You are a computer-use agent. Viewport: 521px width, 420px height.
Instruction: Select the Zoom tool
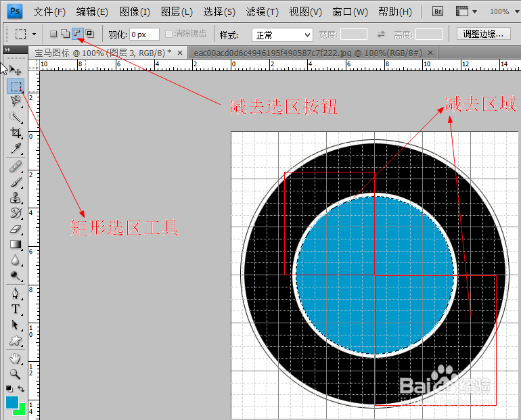16,374
